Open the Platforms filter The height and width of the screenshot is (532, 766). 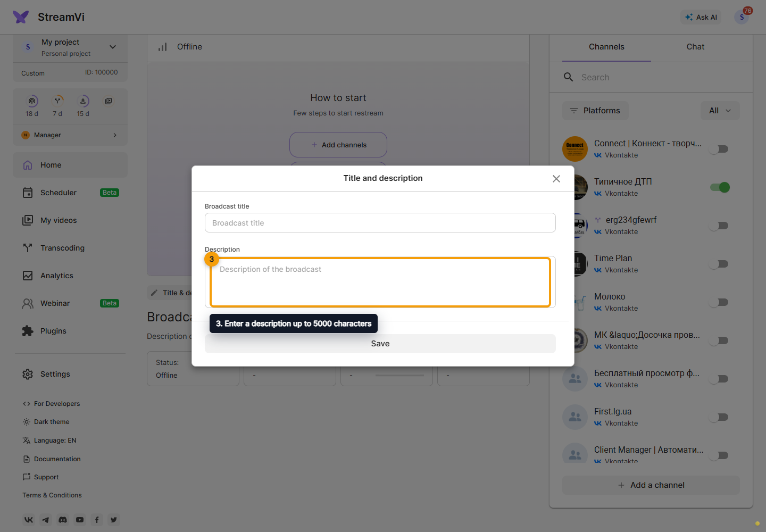(x=595, y=111)
